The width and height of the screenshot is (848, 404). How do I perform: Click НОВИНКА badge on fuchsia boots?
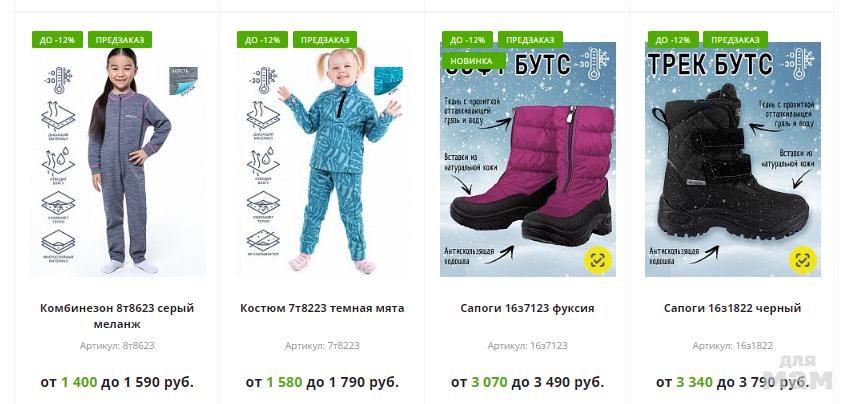pos(474,61)
